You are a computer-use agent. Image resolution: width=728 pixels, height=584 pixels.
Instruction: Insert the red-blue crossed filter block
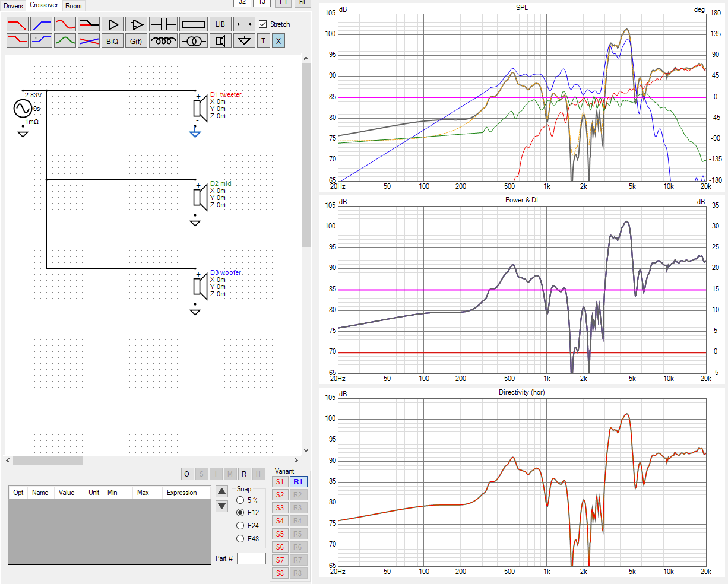point(89,41)
